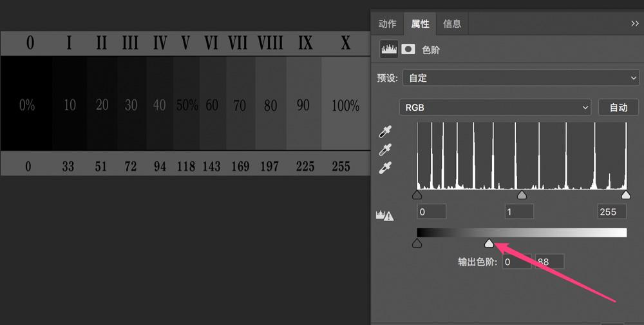Image resolution: width=644 pixels, height=325 pixels.
Task: Select the layer mask icon
Action: pyautogui.click(x=408, y=50)
